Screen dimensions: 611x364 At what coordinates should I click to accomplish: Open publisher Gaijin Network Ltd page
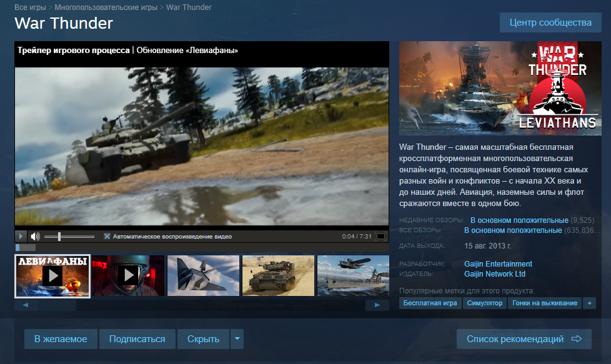495,274
